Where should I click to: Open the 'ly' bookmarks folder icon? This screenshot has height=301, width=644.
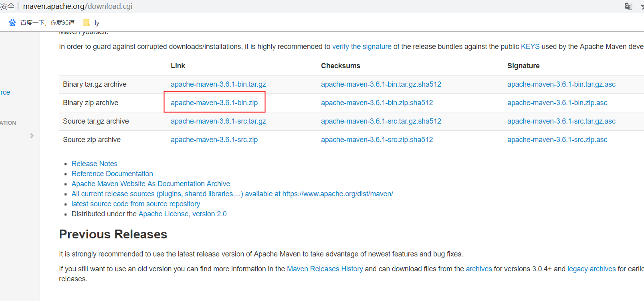click(86, 22)
